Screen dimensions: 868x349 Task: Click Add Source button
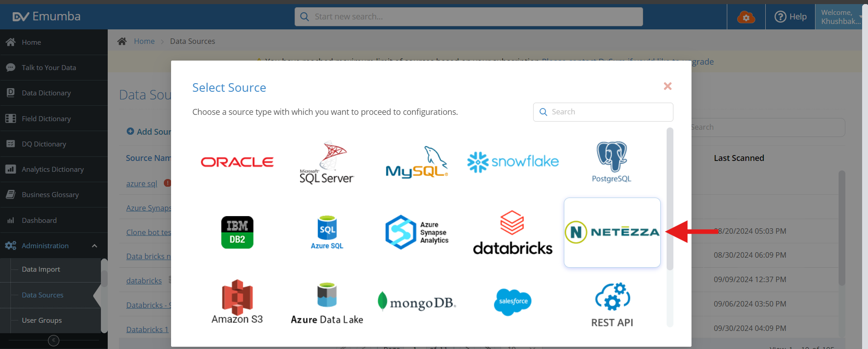tap(148, 132)
